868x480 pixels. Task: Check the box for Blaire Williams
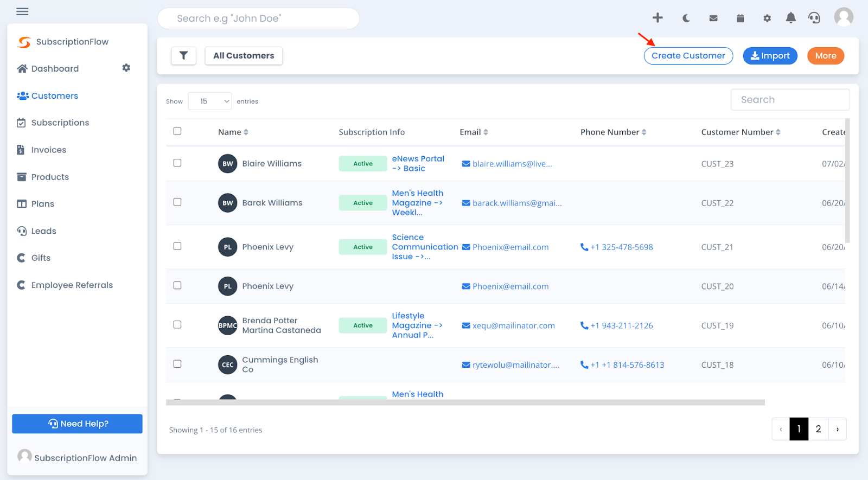177,163
